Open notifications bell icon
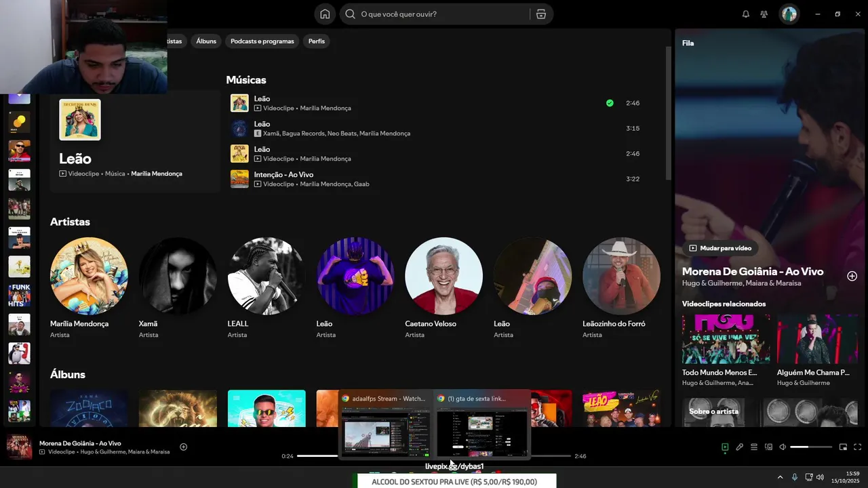The image size is (868, 488). pyautogui.click(x=746, y=14)
